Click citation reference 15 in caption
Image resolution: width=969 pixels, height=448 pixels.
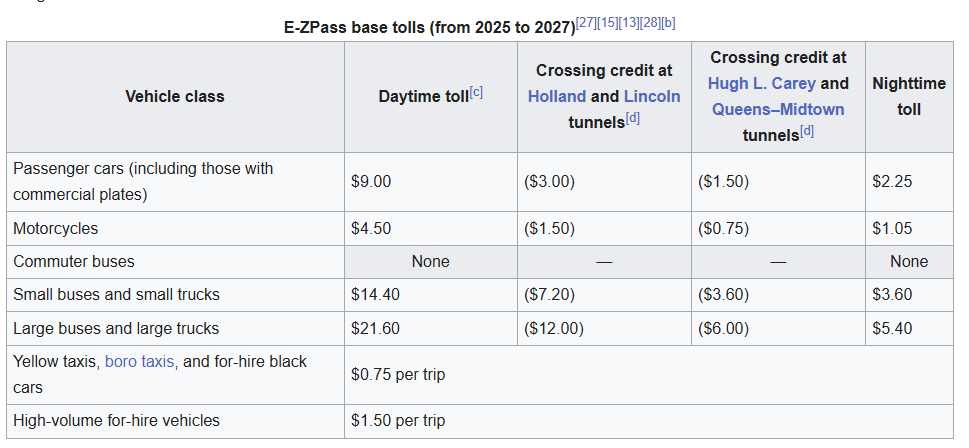pyautogui.click(x=608, y=23)
